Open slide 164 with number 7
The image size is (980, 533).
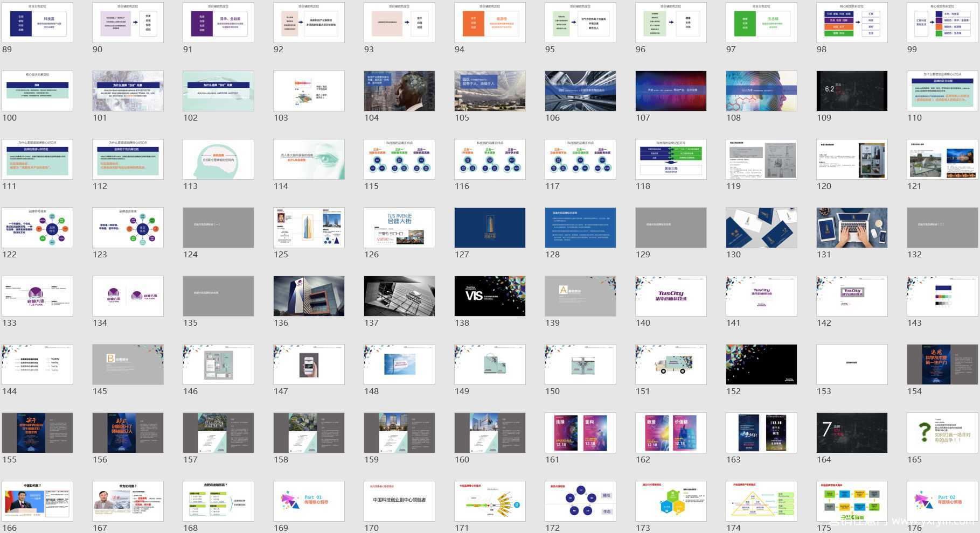click(x=852, y=433)
